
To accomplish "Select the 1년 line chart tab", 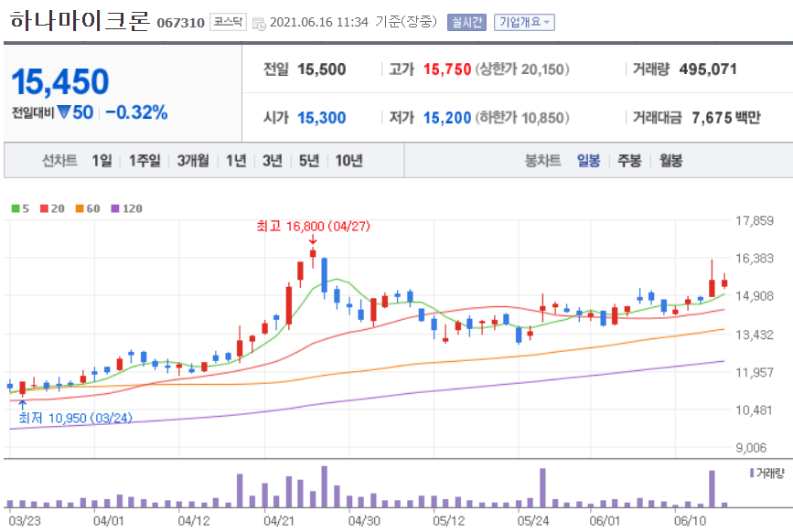I will [236, 161].
